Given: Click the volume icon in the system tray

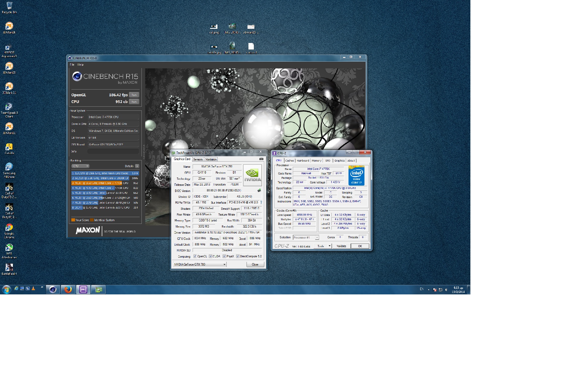Looking at the screenshot, I should coord(447,290).
